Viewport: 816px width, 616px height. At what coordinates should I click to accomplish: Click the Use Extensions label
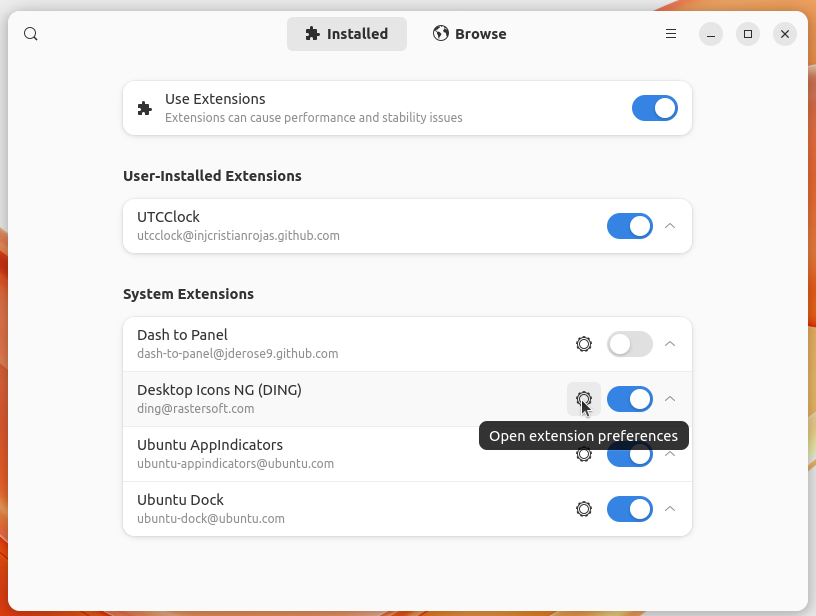point(215,99)
